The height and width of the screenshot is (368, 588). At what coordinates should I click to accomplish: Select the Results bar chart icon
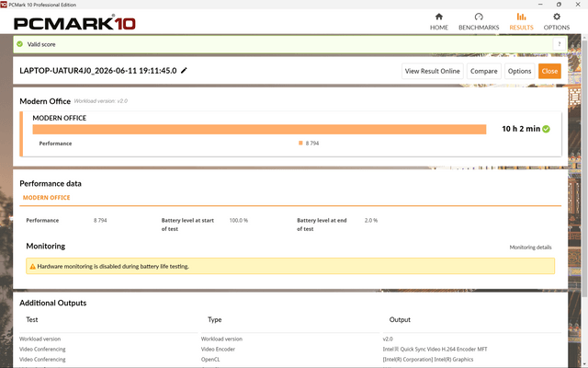point(521,17)
